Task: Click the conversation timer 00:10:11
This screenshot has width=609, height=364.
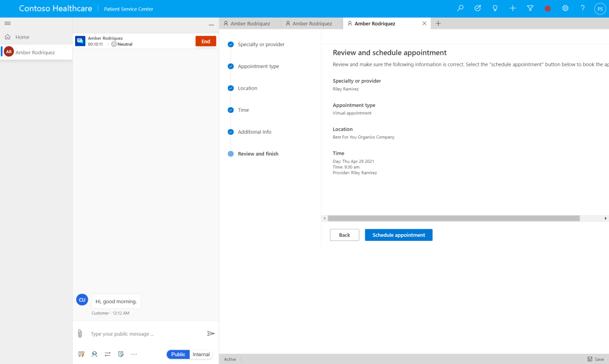Action: [x=95, y=44]
